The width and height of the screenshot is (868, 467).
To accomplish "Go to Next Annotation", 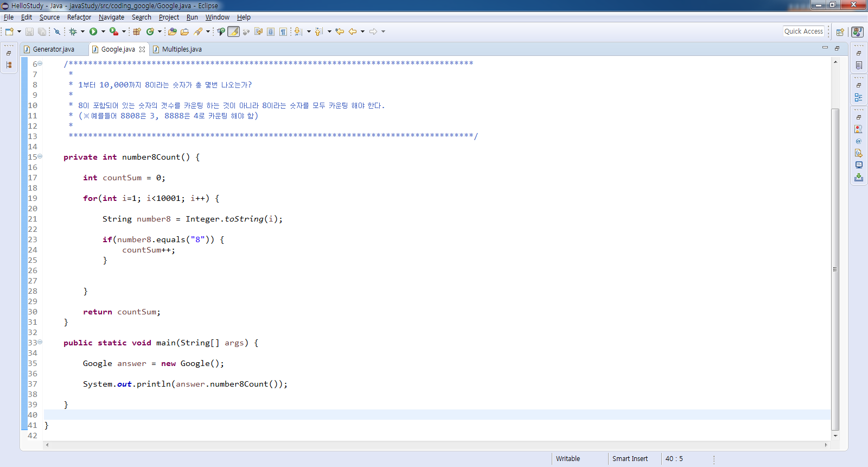I will click(298, 31).
